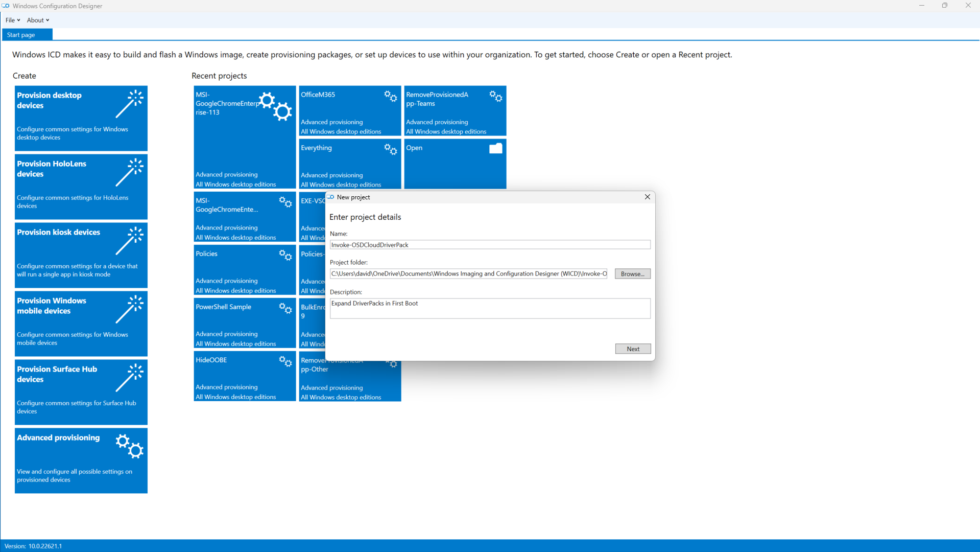The image size is (980, 552).
Task: Select the Start page tab
Action: [x=21, y=35]
